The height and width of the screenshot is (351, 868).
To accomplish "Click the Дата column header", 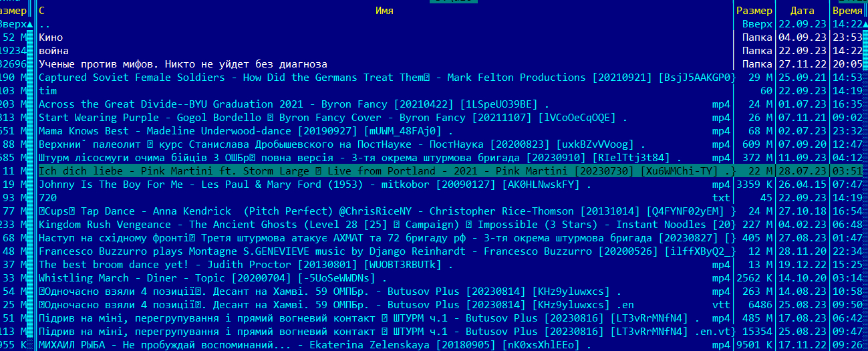I will [802, 11].
